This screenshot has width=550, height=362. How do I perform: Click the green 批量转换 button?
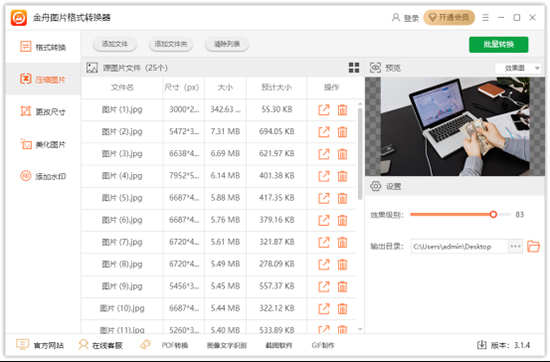coord(498,45)
